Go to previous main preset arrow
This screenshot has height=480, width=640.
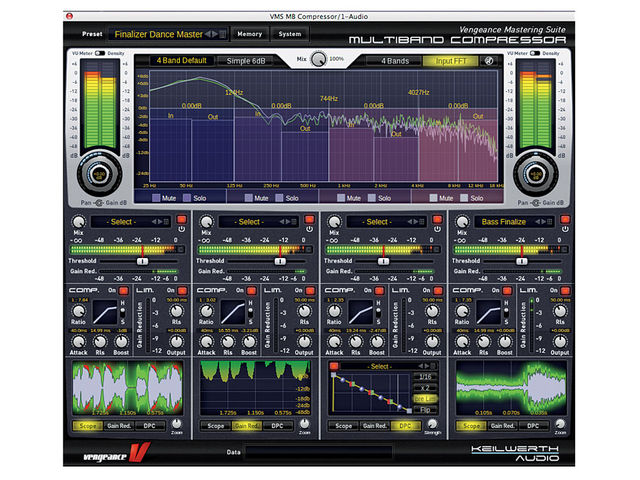tap(208, 34)
